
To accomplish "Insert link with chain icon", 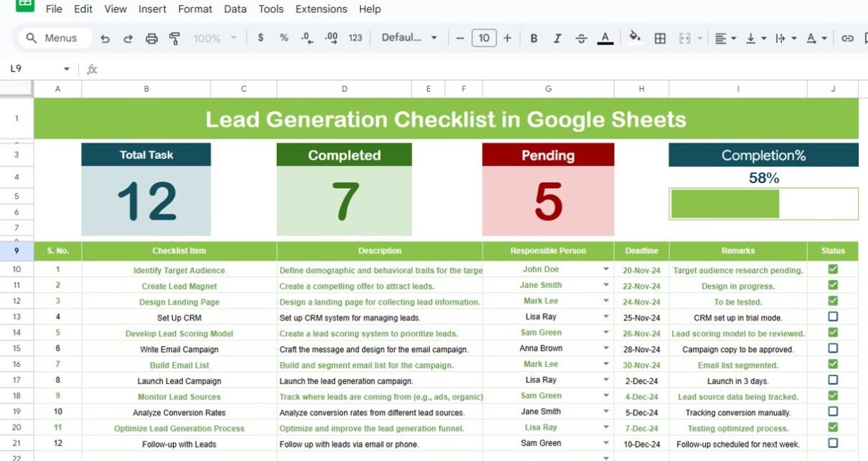I will coord(847,39).
